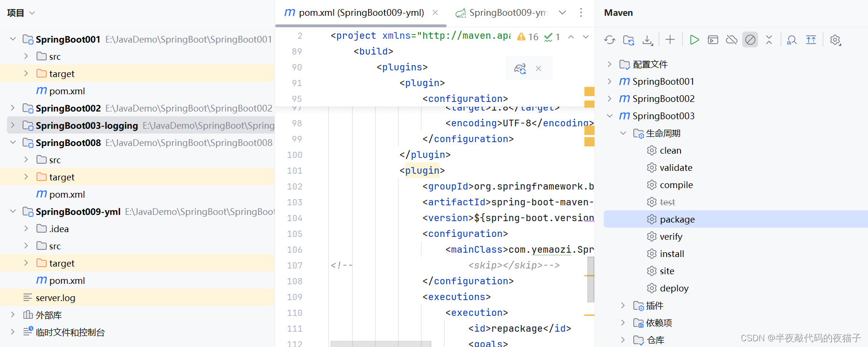This screenshot has width=868, height=347.
Task: Expand SpringBoot001 in Maven panel
Action: tap(609, 81)
